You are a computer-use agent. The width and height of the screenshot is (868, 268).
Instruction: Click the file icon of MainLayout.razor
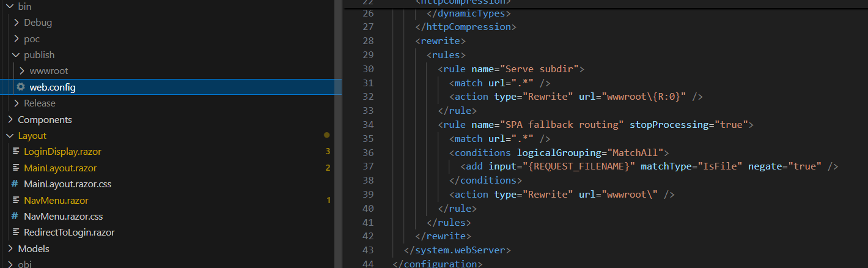[15, 168]
